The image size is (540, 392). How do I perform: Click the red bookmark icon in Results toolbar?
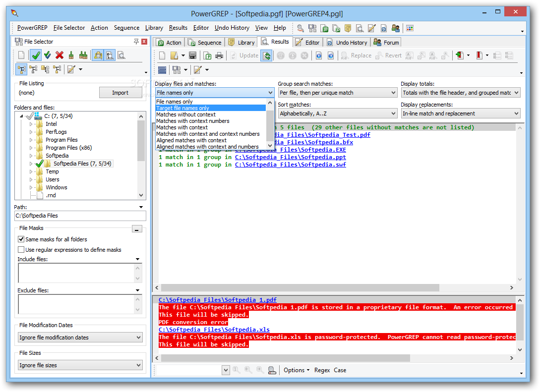(x=479, y=56)
